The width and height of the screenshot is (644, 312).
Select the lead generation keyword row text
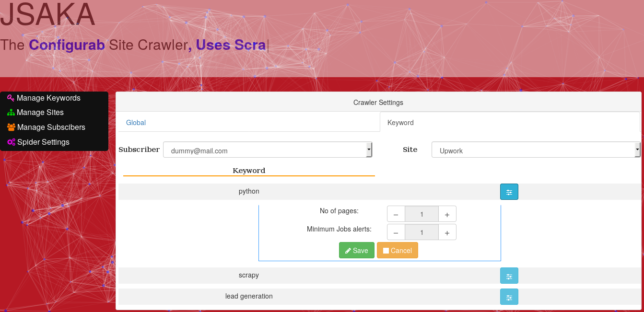[249, 296]
